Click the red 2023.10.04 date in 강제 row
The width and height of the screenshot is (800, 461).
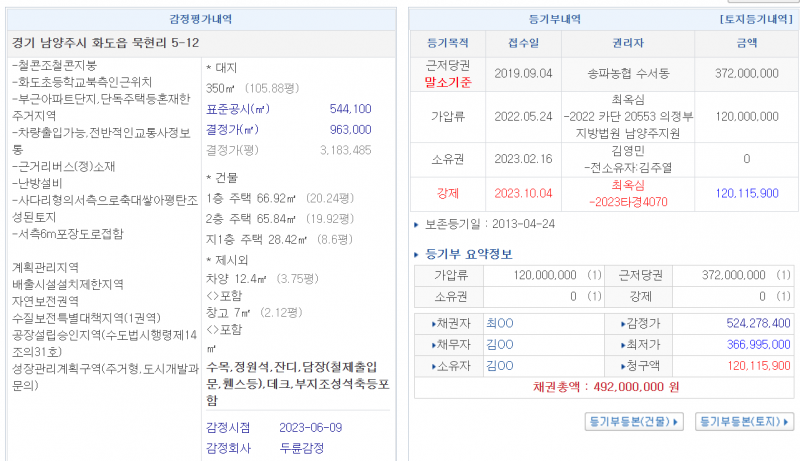pos(522,193)
